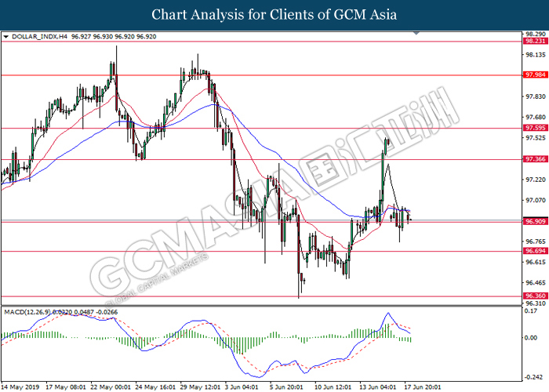Select the 97.984 price level label
Image resolution: width=549 pixels, height=392 pixels.
tap(536, 75)
